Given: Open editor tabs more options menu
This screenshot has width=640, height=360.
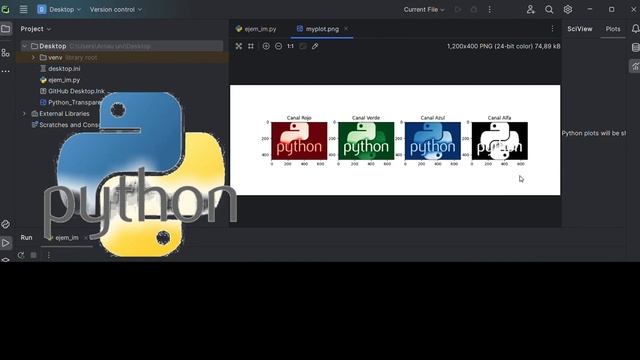Looking at the screenshot, I should click(x=552, y=29).
